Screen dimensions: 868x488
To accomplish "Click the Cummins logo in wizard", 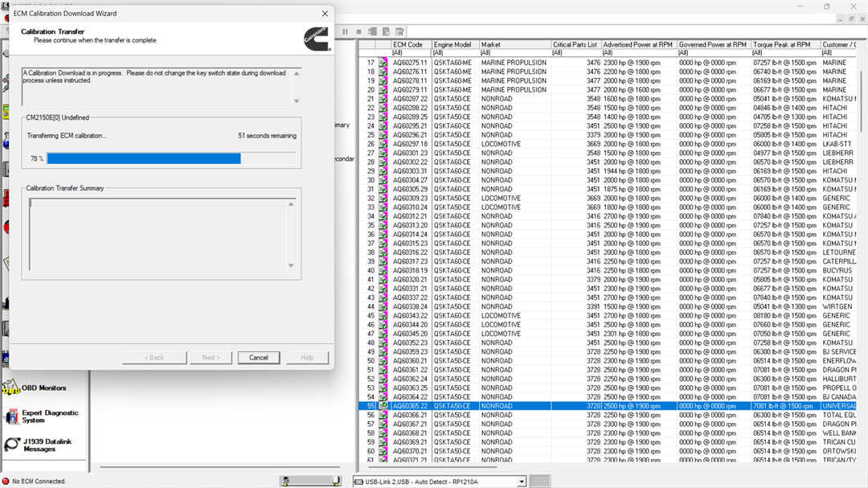I will pos(315,38).
